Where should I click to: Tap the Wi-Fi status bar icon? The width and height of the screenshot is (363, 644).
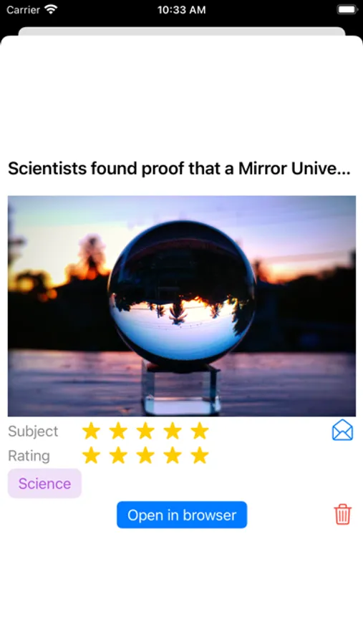pyautogui.click(x=51, y=9)
